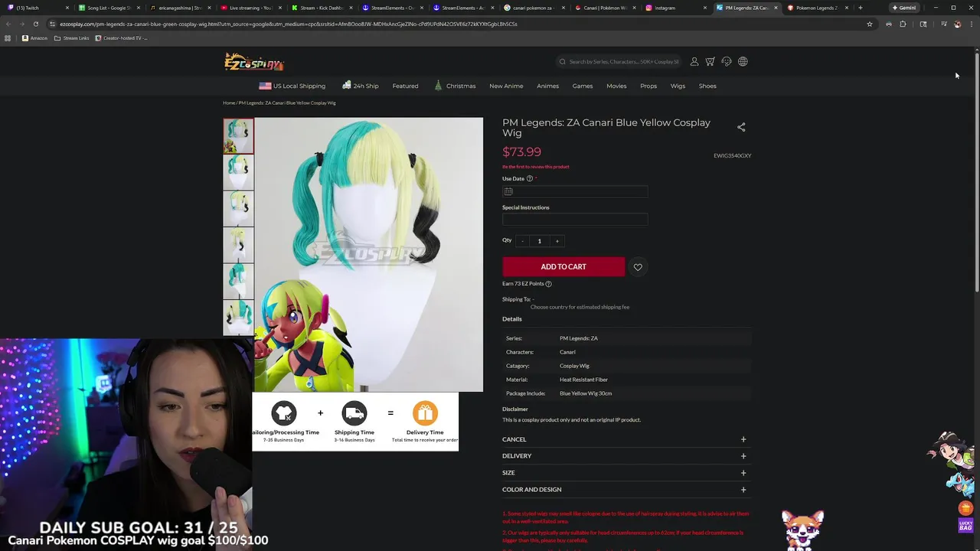Open the language globe icon
The width and height of the screenshot is (980, 551).
(743, 61)
